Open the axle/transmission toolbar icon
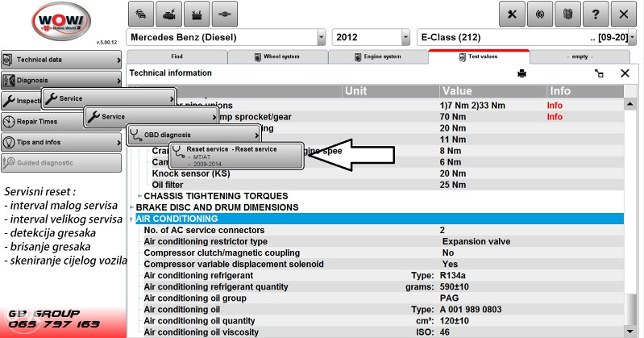This screenshot has height=338, width=644. pos(225,15)
